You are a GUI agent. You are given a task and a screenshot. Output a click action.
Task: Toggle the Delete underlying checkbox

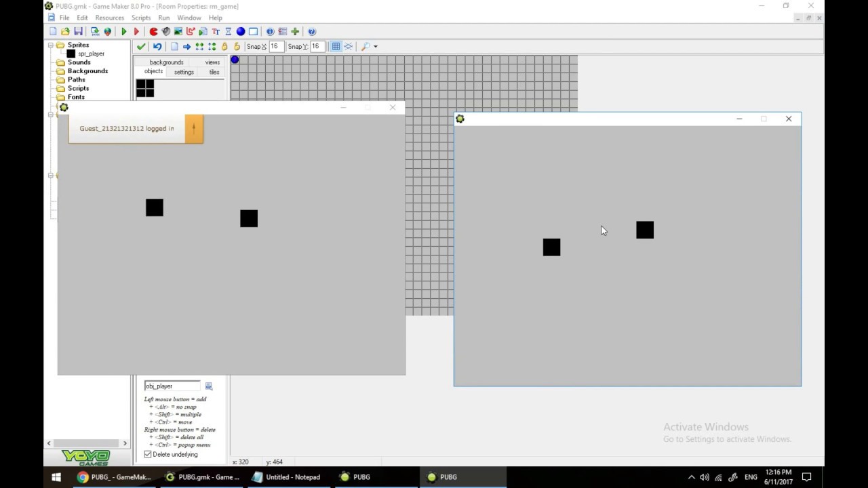click(x=148, y=454)
